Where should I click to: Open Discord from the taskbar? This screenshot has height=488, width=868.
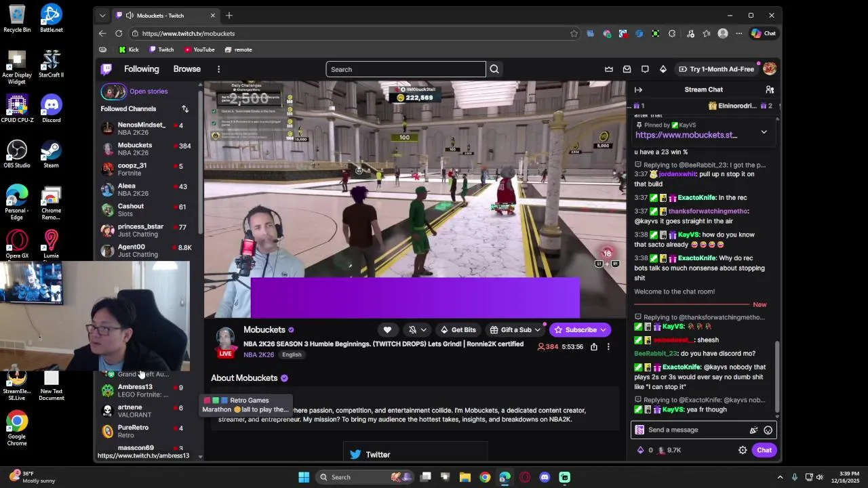click(545, 477)
